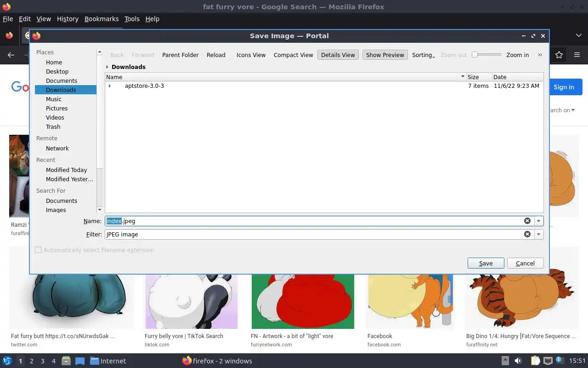Open the Tools menu

[132, 19]
